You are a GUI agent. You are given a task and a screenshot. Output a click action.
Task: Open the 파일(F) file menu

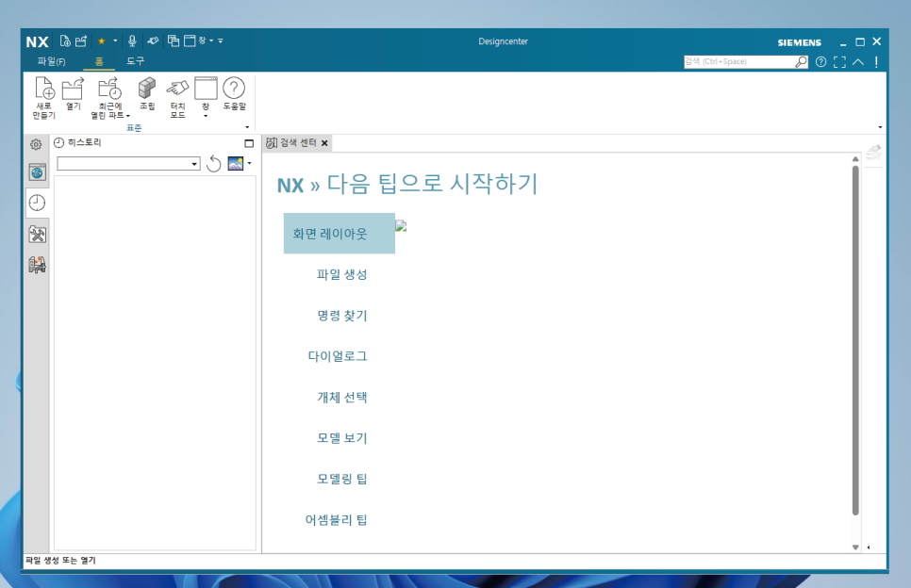pyautogui.click(x=51, y=61)
